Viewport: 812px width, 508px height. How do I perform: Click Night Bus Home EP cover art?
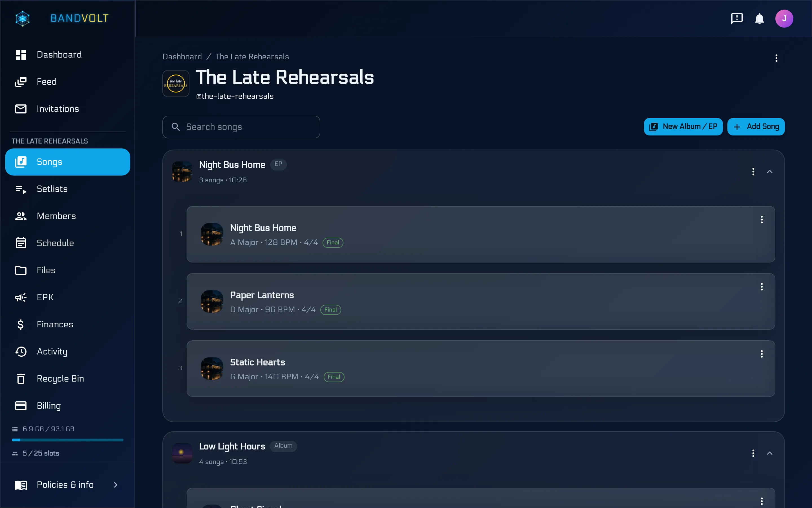182,172
